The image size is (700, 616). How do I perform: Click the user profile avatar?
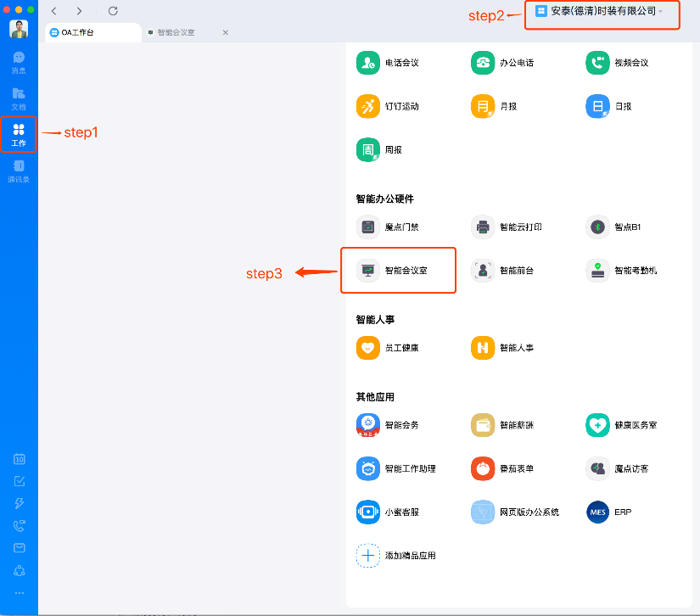coord(19,28)
